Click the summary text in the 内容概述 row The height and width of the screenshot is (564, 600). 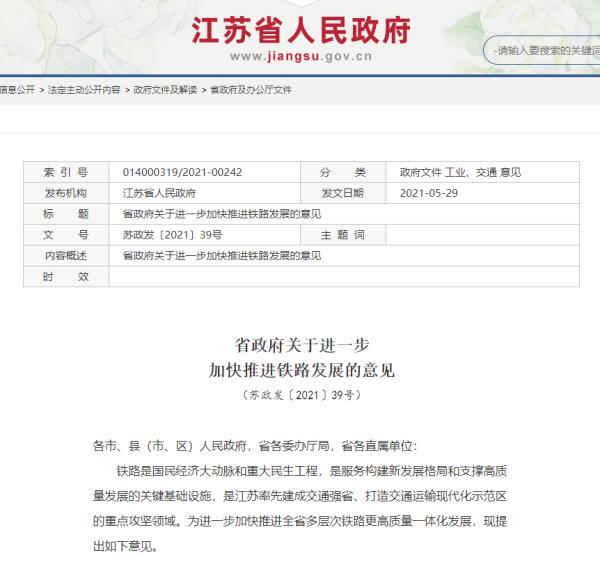(221, 256)
